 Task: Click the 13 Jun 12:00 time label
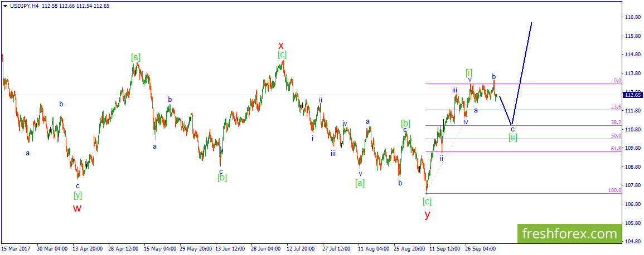pos(230,249)
